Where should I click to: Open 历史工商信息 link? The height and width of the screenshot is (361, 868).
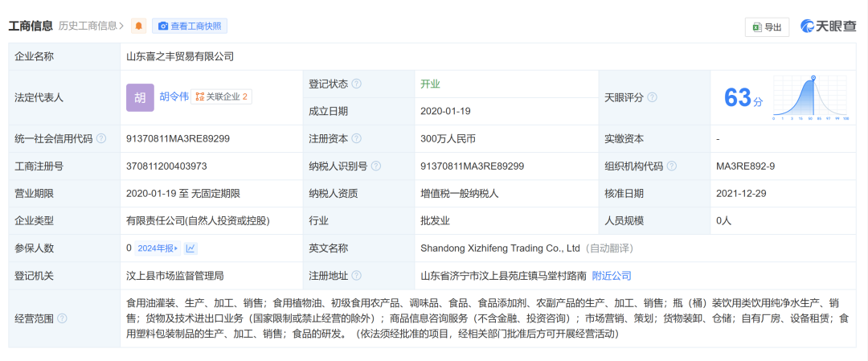92,26
